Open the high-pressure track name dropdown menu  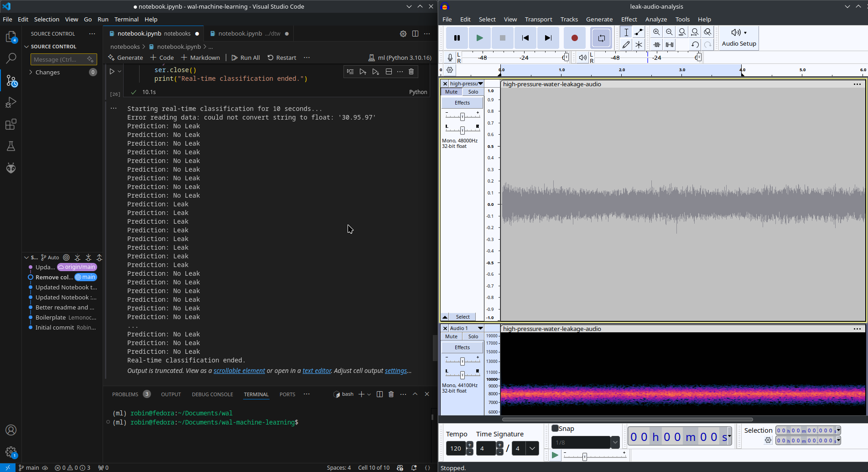click(x=479, y=83)
